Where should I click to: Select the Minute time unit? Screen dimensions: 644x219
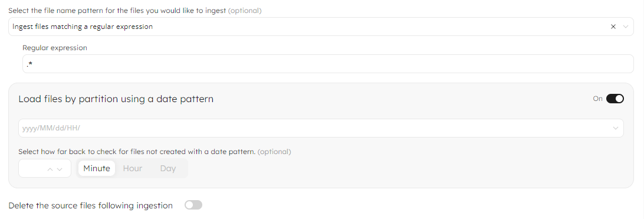(97, 168)
